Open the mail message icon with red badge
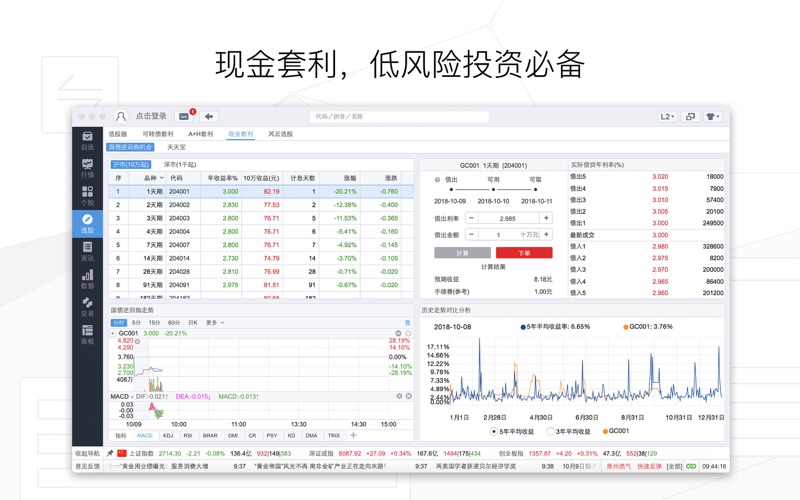 pyautogui.click(x=184, y=116)
